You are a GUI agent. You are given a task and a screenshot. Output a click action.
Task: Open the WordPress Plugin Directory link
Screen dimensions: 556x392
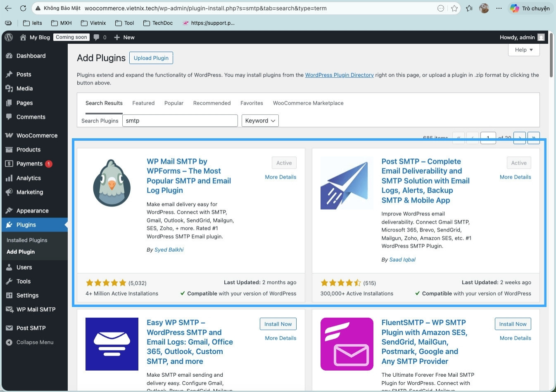tap(339, 75)
